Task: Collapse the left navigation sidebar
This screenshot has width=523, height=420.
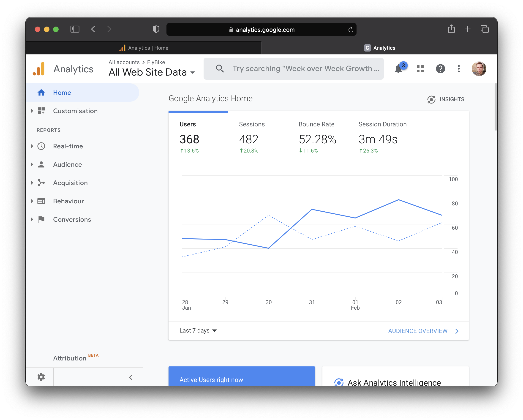Action: (131, 377)
